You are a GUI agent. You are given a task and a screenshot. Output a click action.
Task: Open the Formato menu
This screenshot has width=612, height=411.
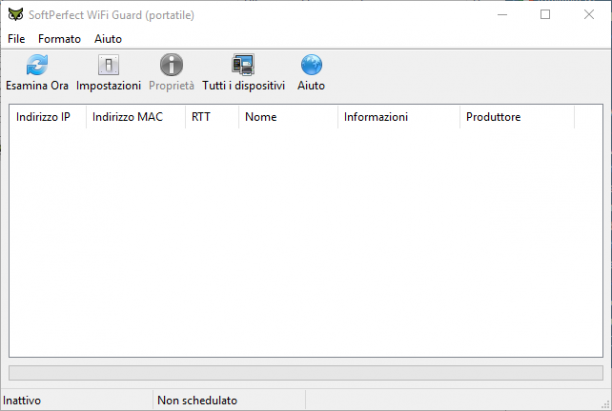coord(59,39)
